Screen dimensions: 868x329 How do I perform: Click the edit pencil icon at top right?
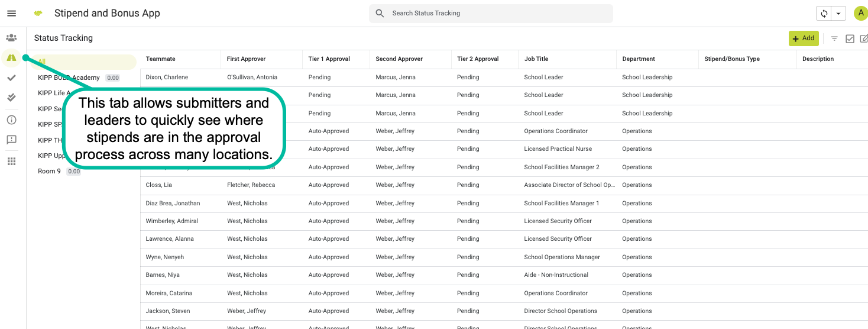(863, 38)
